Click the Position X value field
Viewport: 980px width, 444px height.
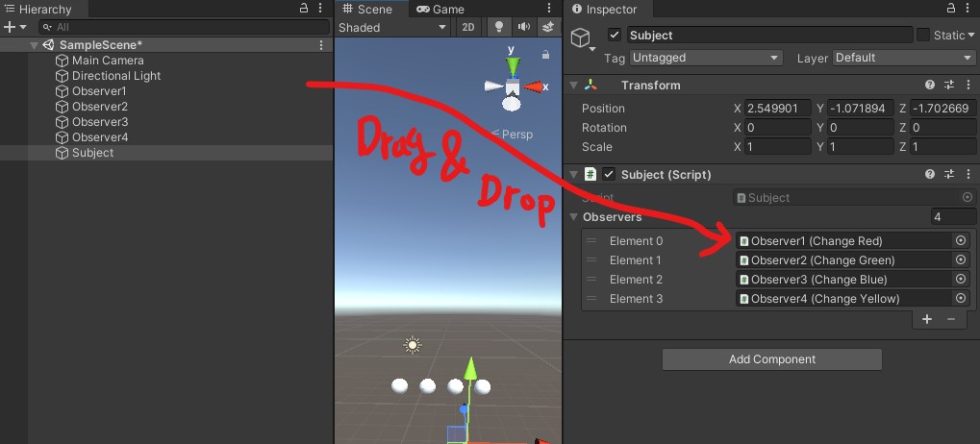778,109
